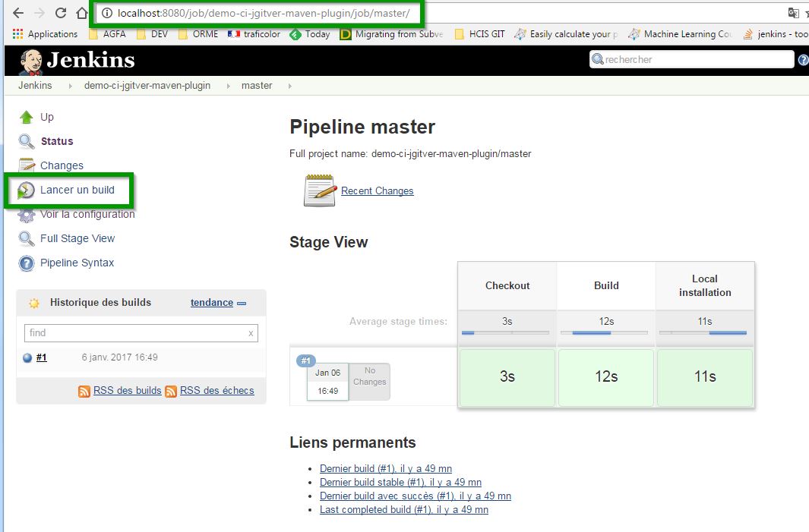Click the Status magnifier icon
Image resolution: width=809 pixels, height=532 pixels.
(x=27, y=141)
